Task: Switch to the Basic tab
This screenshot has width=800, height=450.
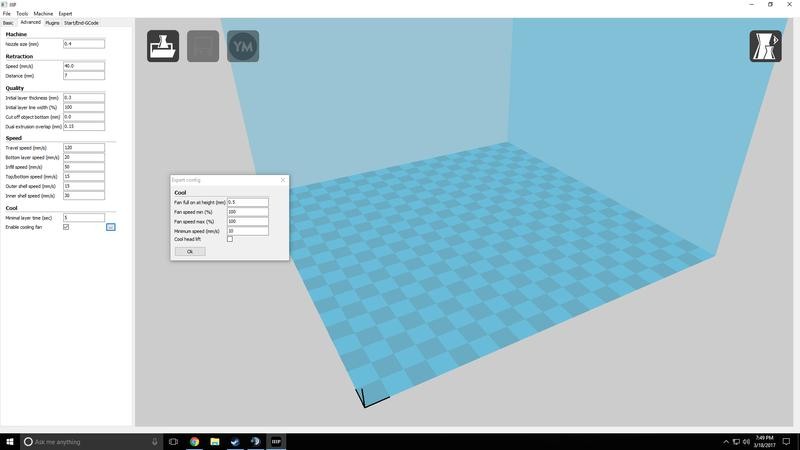Action: pos(8,22)
